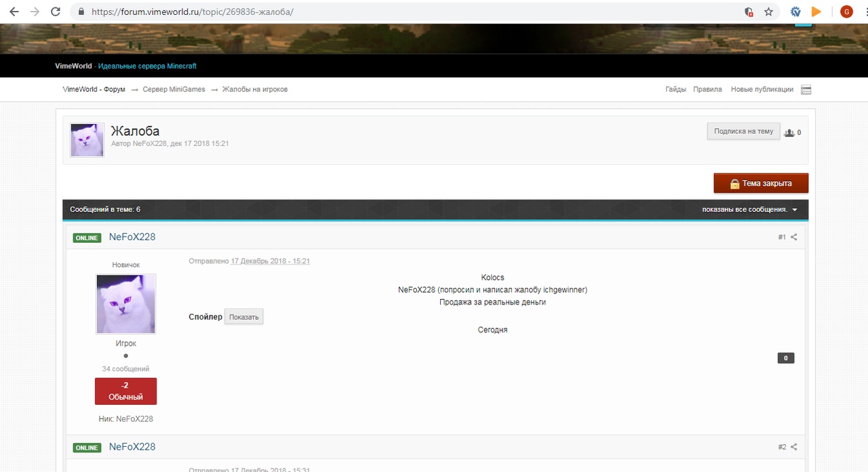Open the Гайды menu link
The image size is (868, 472).
click(675, 90)
